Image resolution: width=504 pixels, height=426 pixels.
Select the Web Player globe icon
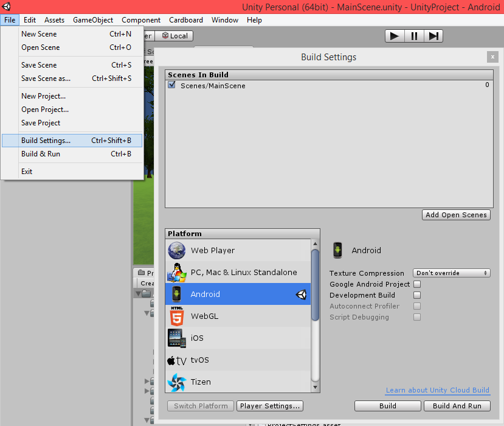[x=176, y=250]
